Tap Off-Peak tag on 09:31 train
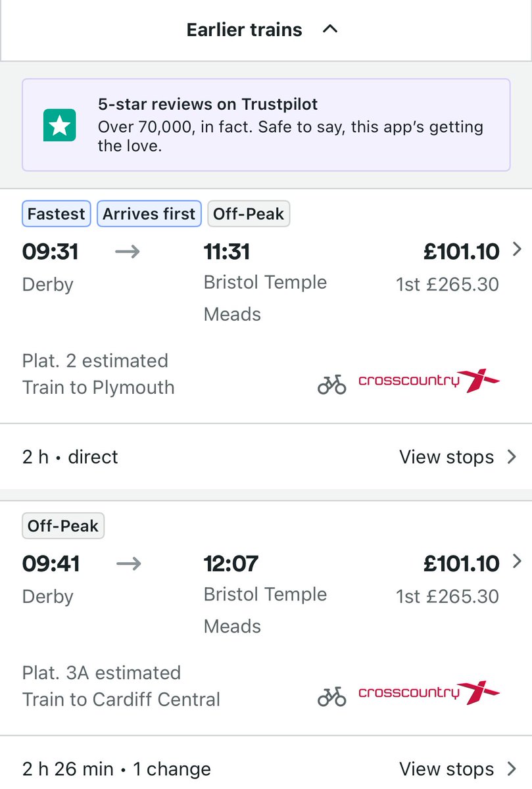This screenshot has height=789, width=532. point(249,214)
